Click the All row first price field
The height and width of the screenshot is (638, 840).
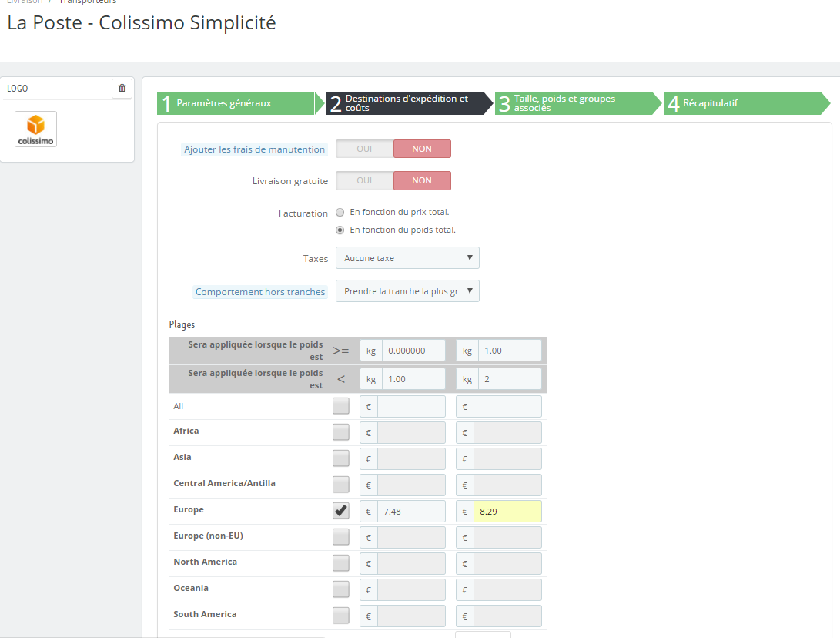click(411, 407)
